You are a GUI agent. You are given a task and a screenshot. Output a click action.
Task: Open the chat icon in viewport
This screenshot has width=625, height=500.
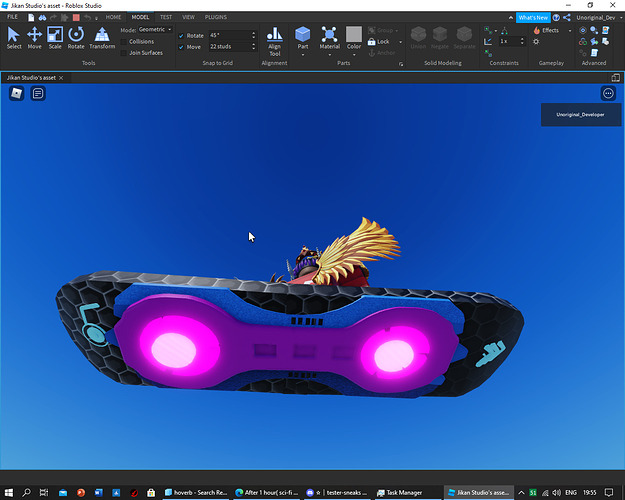coord(38,93)
